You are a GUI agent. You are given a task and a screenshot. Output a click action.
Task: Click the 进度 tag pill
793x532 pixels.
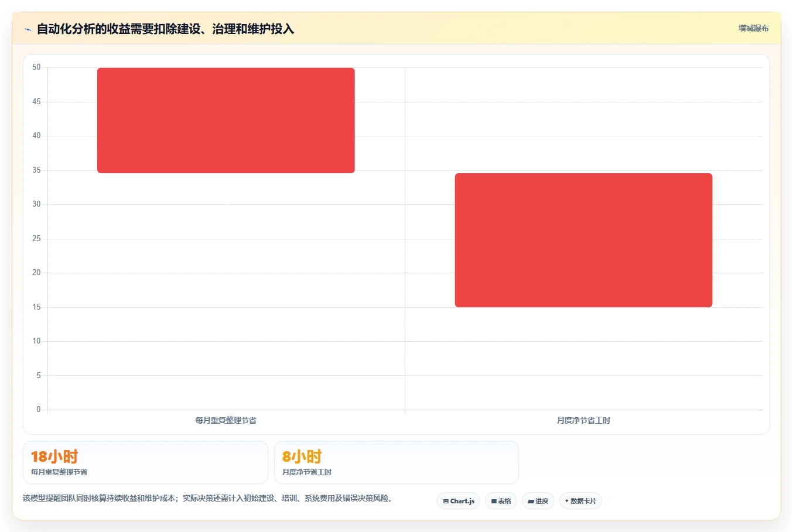pos(538,501)
